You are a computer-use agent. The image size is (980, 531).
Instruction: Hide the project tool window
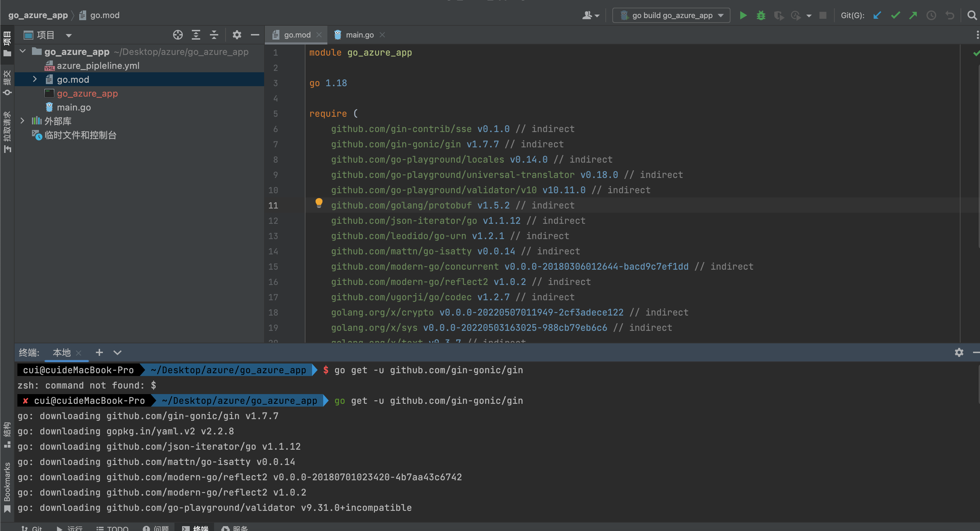255,35
